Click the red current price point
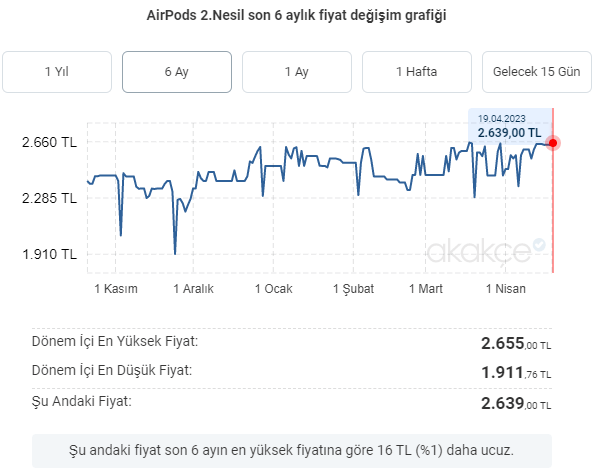This screenshot has width=609, height=468. (x=553, y=143)
